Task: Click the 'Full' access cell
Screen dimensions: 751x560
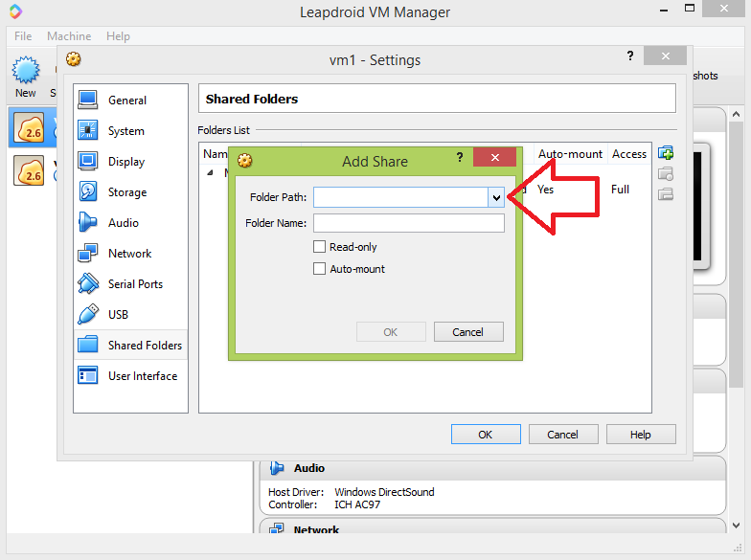Action: (x=620, y=190)
